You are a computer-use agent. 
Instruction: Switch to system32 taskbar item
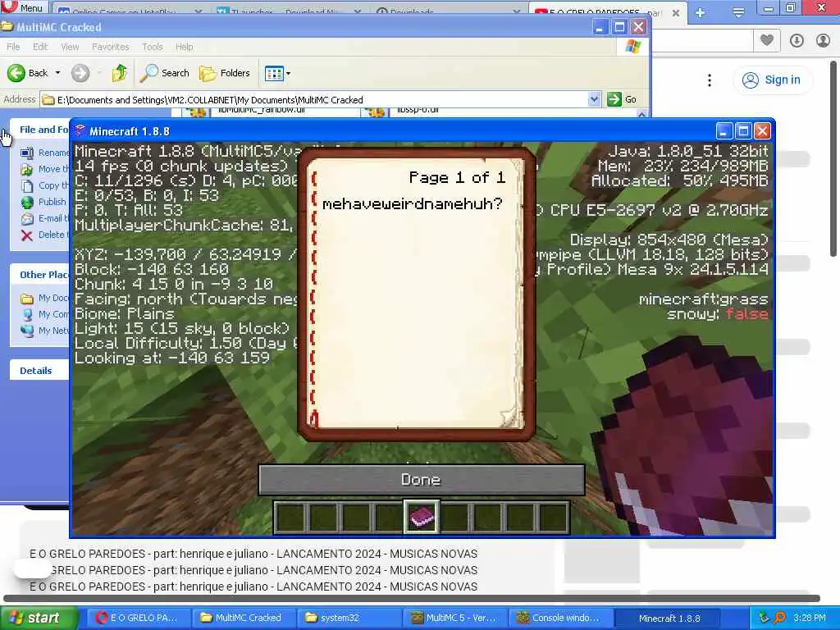349,619
